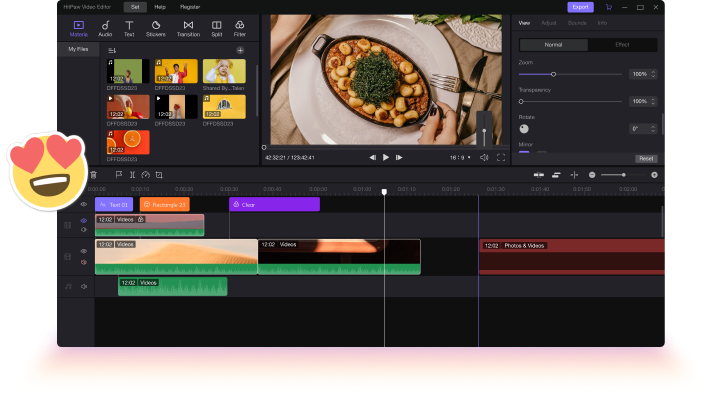Click the timeline zoom slider

(623, 175)
